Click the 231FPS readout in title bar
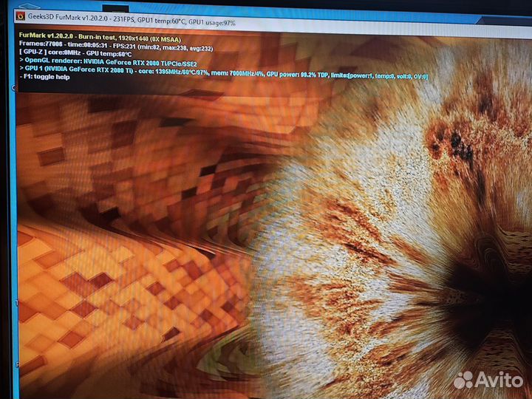The image size is (532, 399). [127, 23]
